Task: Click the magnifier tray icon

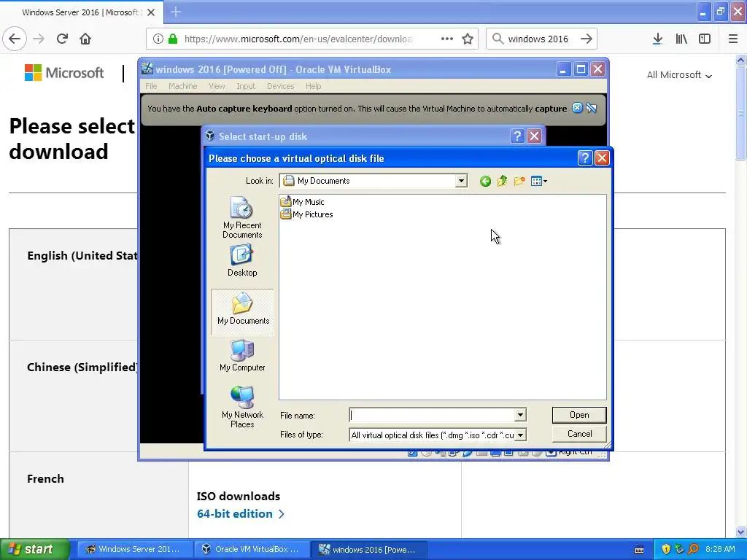Action: tap(693, 549)
